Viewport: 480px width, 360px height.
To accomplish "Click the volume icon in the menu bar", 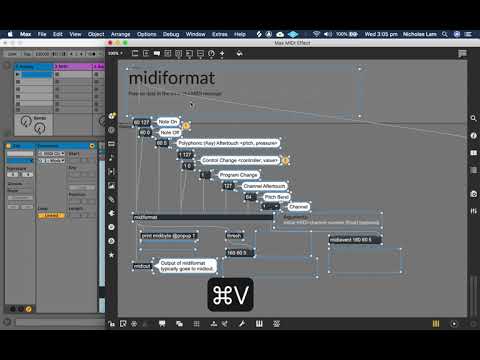I will point(328,34).
